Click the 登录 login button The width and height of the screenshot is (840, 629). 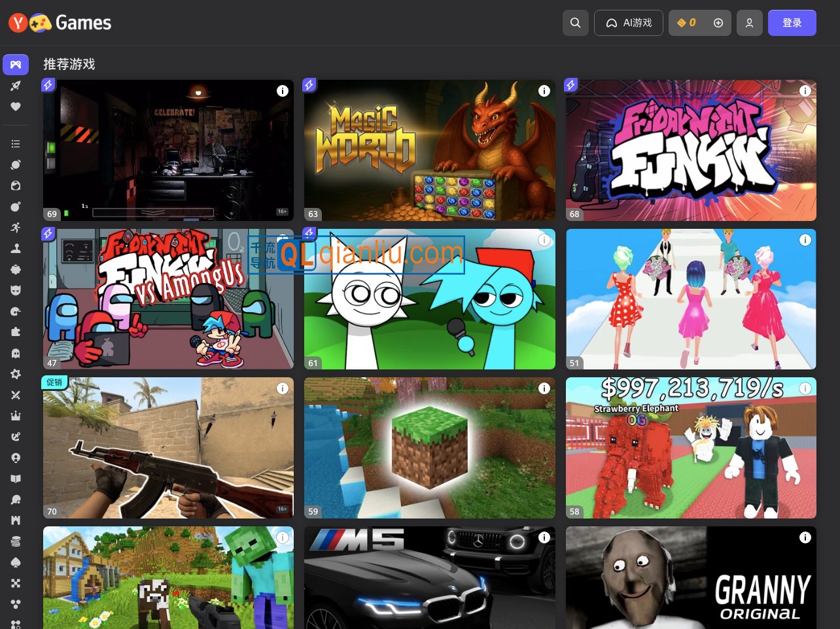click(792, 22)
